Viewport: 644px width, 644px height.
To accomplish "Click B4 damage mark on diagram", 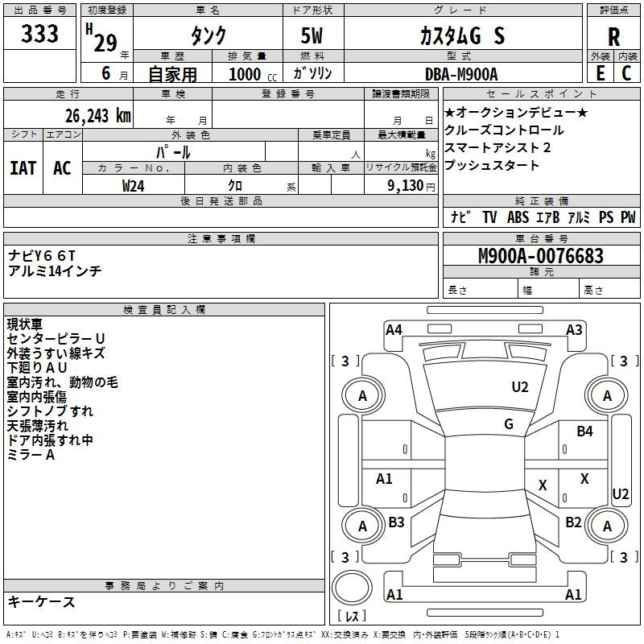I will pyautogui.click(x=584, y=431).
